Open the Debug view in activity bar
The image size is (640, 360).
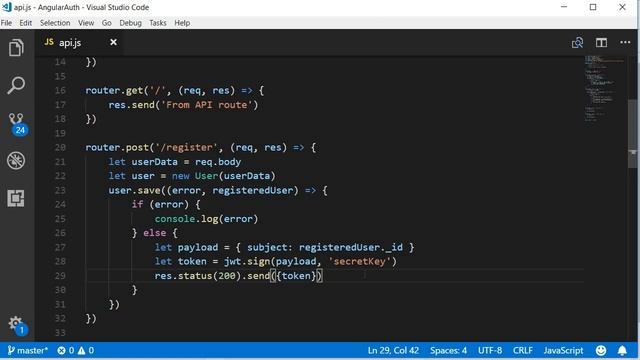tap(16, 161)
